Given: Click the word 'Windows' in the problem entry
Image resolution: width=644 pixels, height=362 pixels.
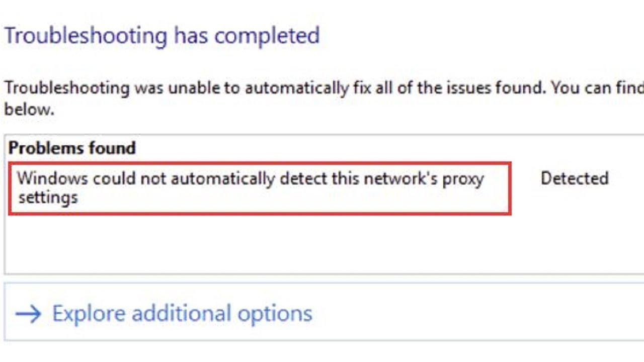Looking at the screenshot, I should point(53,178).
